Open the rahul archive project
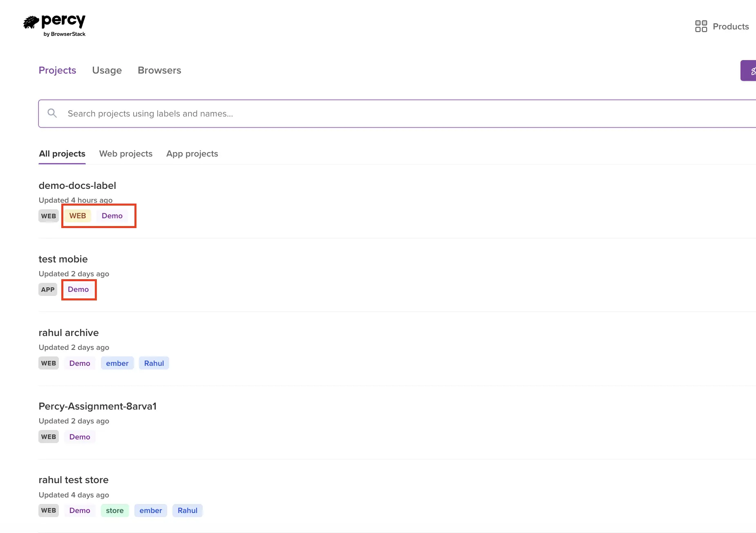This screenshot has width=756, height=533. click(69, 333)
